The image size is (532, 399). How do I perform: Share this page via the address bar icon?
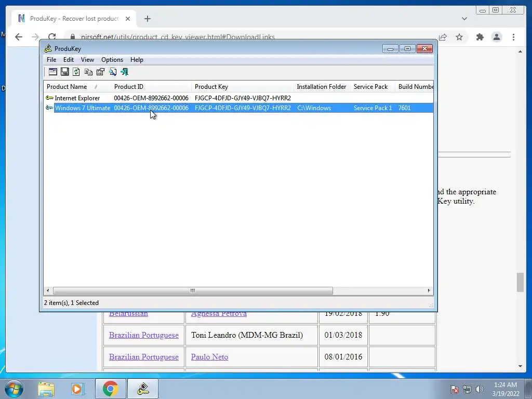(443, 37)
